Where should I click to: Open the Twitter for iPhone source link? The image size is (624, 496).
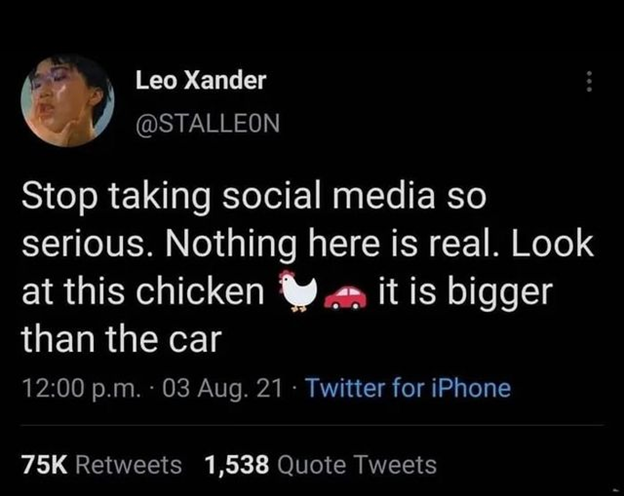pyautogui.click(x=408, y=387)
